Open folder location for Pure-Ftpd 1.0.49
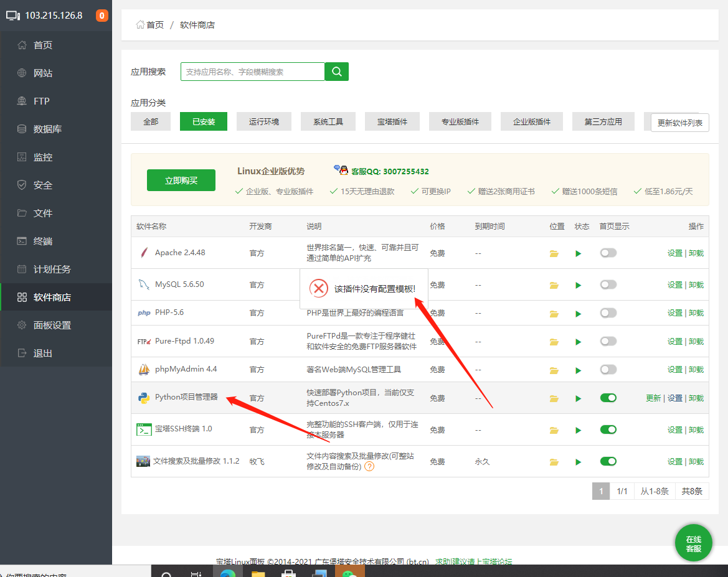Viewport: 728px width, 577px height. point(554,342)
